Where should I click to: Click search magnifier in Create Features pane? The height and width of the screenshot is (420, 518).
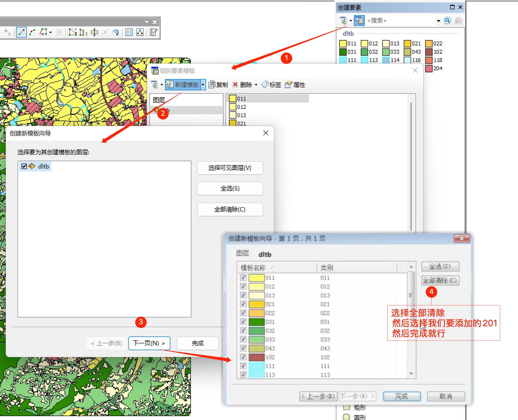[447, 21]
